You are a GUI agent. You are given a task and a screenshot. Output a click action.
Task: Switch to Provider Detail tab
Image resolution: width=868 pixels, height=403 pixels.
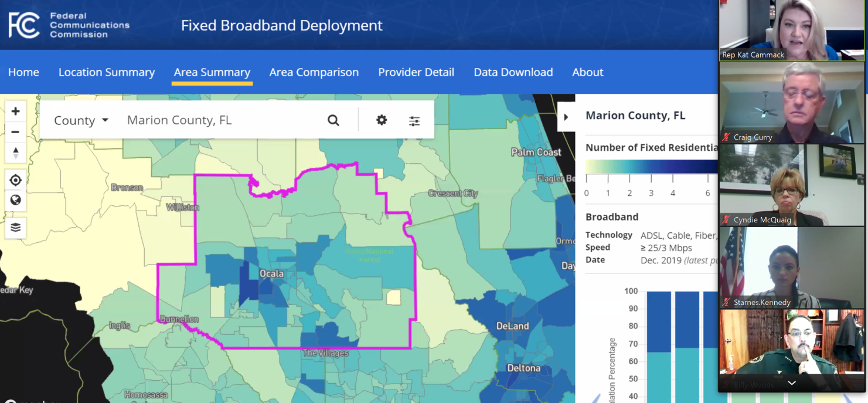(416, 72)
